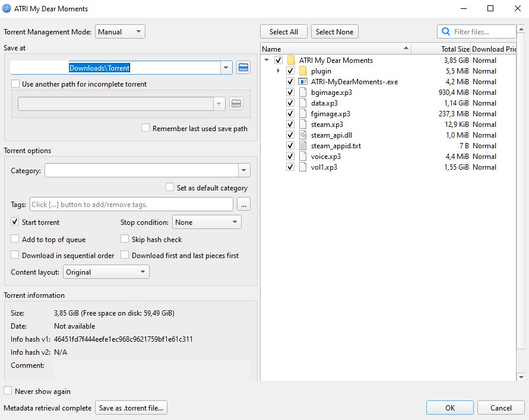Click the Save at path input field
This screenshot has width=529, height=420.
(115, 68)
